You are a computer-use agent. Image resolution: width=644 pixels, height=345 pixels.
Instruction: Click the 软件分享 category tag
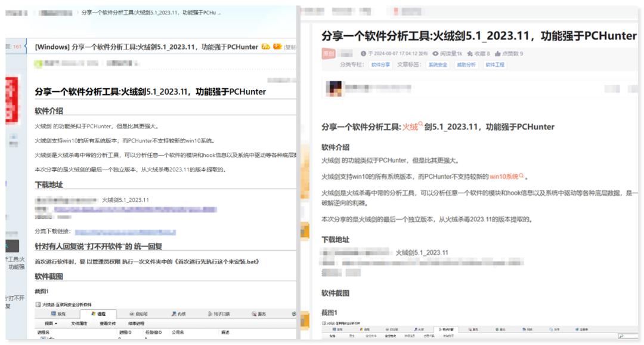[x=380, y=64]
